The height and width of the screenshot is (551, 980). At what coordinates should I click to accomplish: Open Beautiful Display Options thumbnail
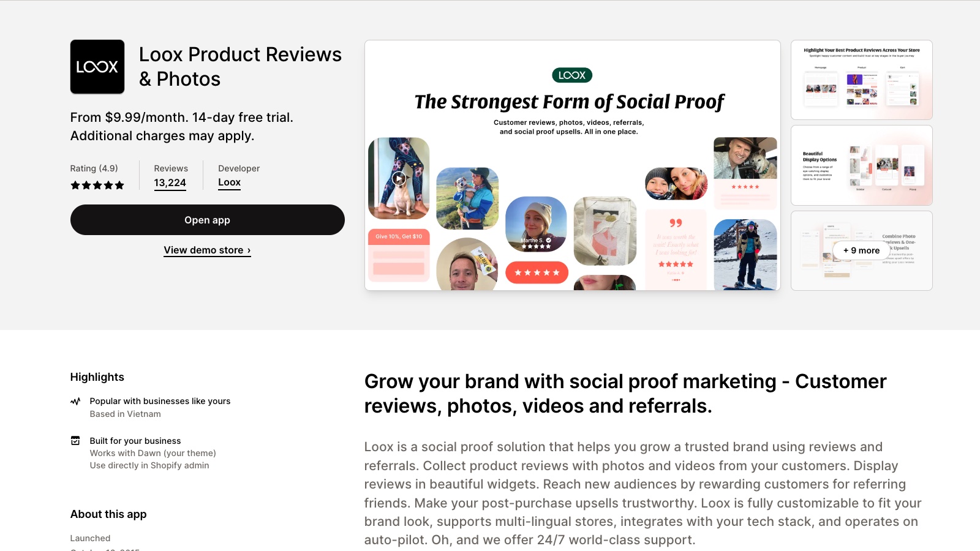coord(861,165)
